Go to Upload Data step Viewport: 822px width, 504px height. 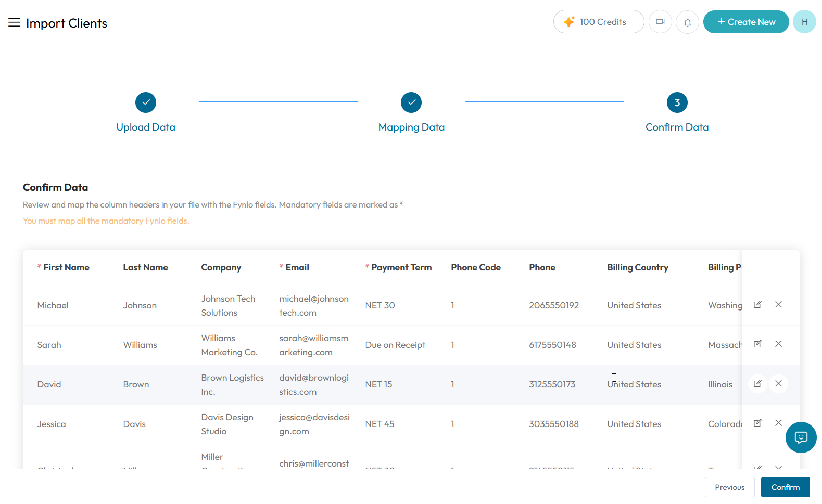pos(146,112)
